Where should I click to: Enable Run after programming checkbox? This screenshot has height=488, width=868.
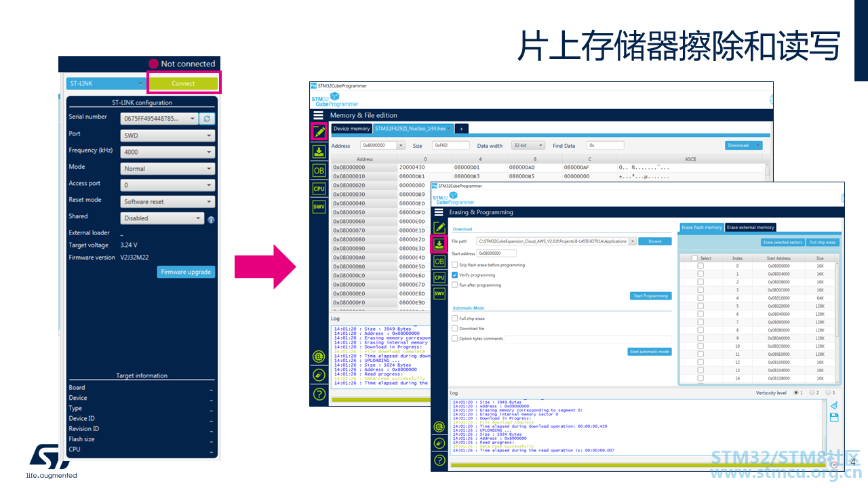click(x=455, y=285)
